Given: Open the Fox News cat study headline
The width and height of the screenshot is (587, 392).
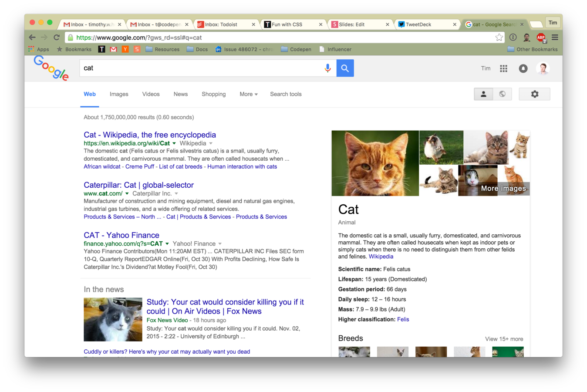Looking at the screenshot, I should (225, 307).
